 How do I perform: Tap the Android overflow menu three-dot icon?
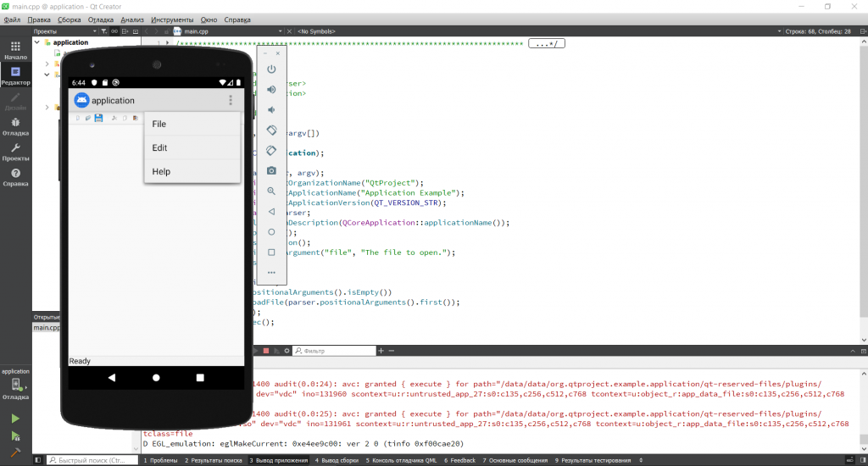point(230,101)
